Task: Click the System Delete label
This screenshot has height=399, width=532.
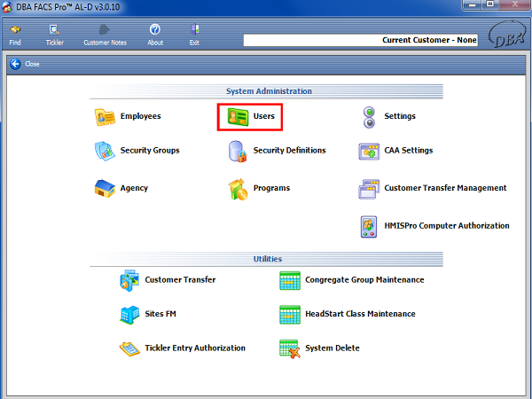Action: coord(332,348)
